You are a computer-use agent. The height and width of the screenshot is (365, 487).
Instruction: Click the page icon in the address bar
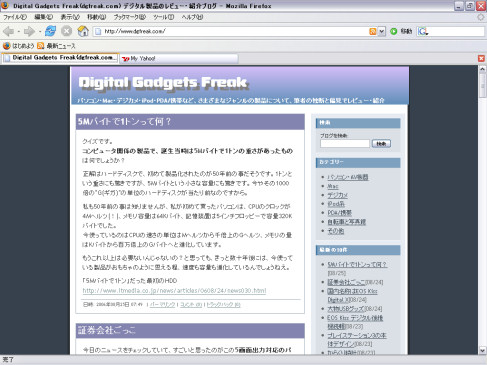coord(98,31)
